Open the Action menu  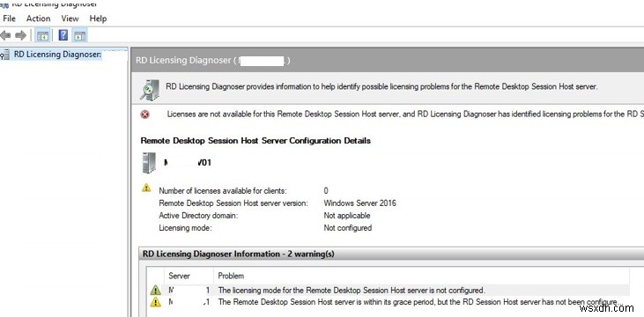coord(38,18)
